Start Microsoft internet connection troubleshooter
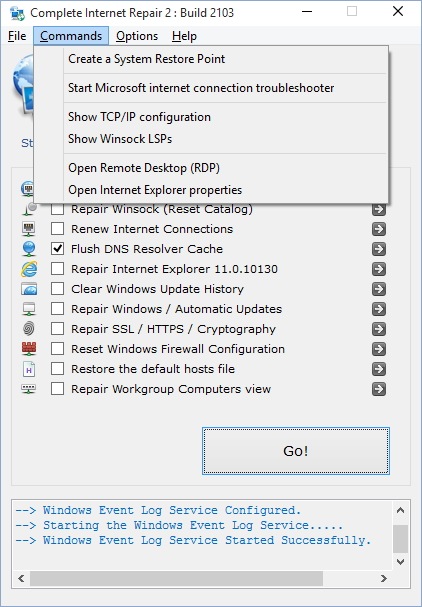The image size is (422, 607). pos(226,88)
